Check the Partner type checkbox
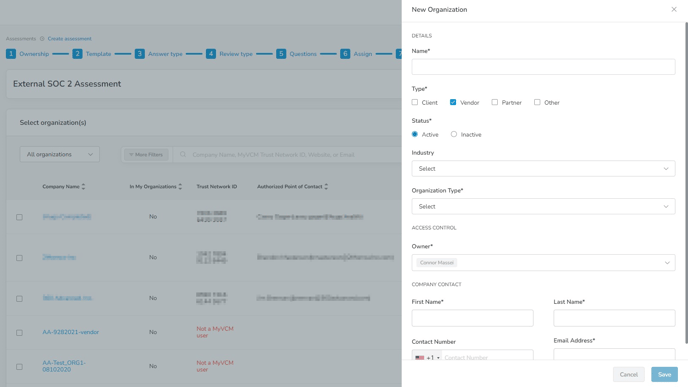The height and width of the screenshot is (387, 688). coord(494,102)
